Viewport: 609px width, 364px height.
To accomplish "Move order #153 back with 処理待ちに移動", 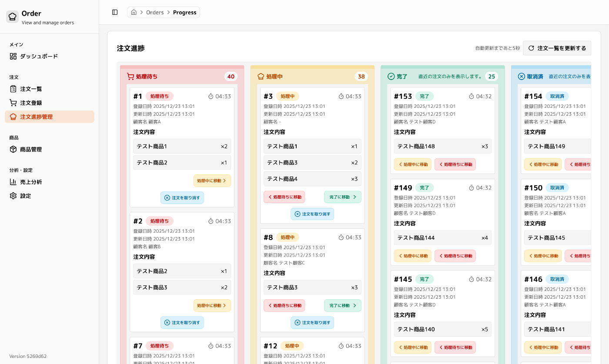I will [455, 164].
